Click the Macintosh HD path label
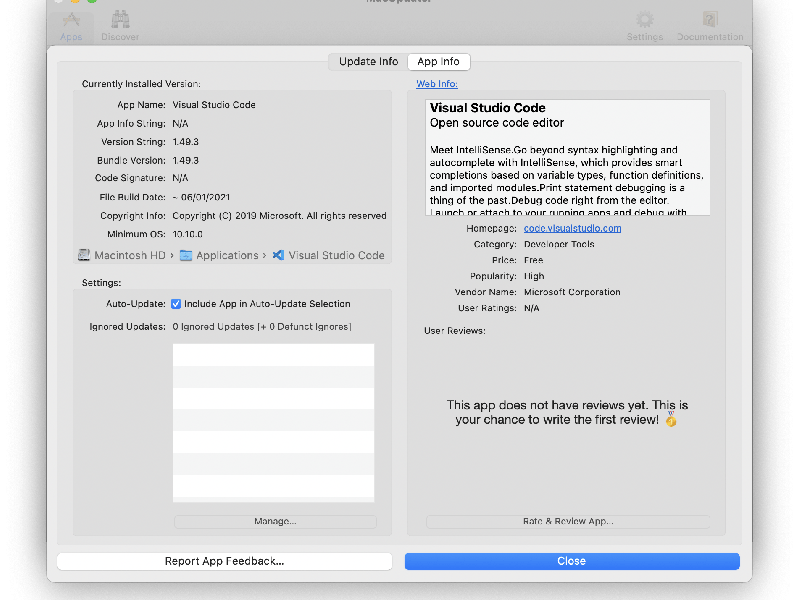 click(x=130, y=255)
